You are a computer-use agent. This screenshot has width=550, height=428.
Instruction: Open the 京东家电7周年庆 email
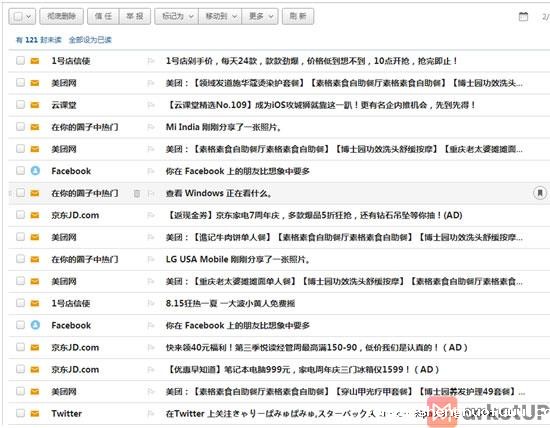(314, 215)
